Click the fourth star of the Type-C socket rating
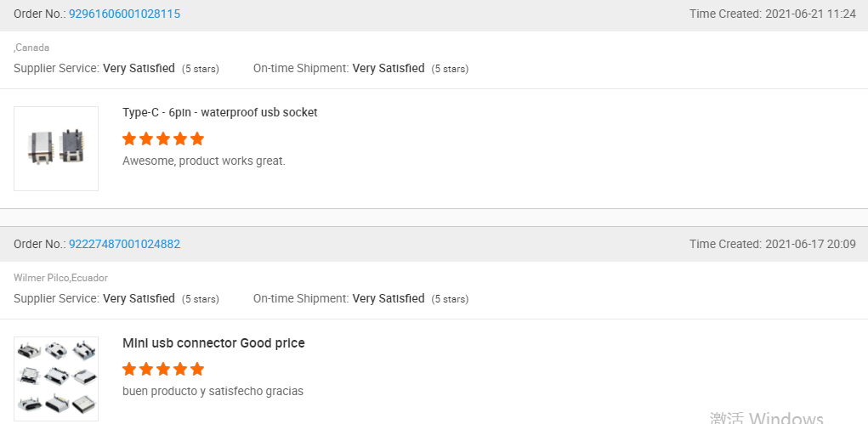 pyautogui.click(x=180, y=139)
